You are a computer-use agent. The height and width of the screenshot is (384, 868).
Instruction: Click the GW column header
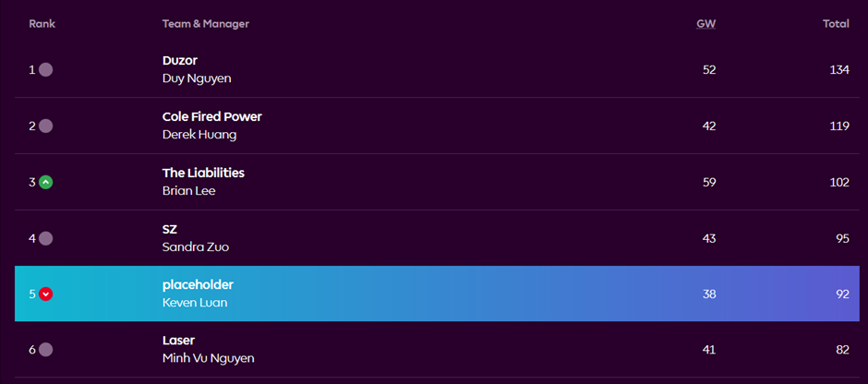click(705, 24)
